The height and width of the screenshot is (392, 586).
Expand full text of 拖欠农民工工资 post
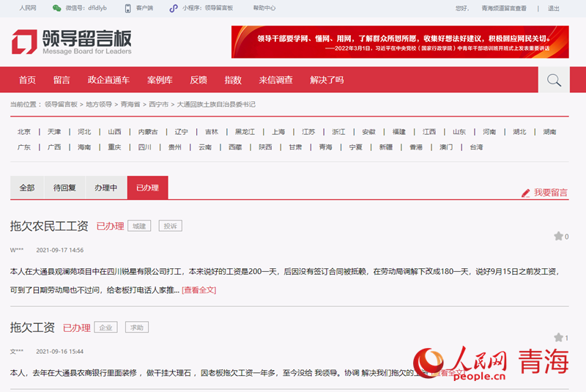(x=199, y=290)
